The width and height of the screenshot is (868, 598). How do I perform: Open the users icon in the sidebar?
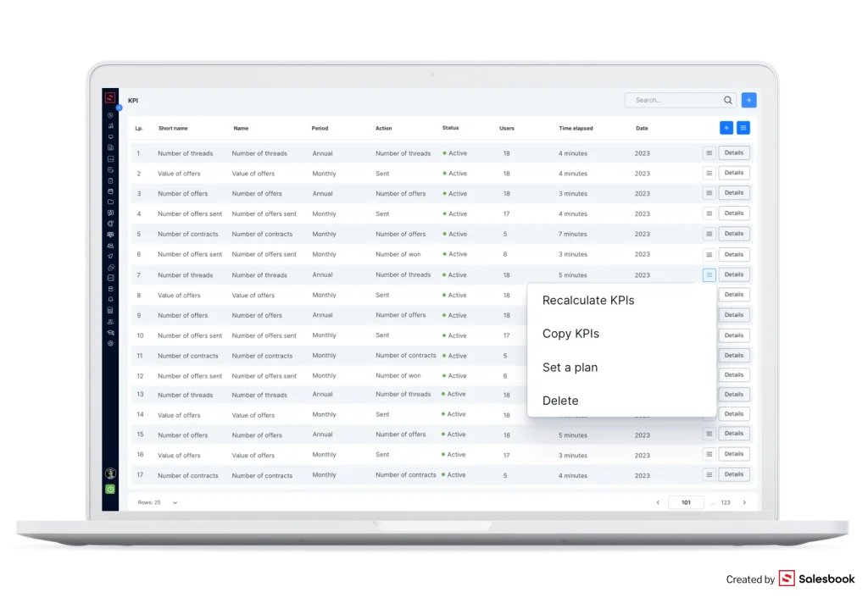[111, 321]
